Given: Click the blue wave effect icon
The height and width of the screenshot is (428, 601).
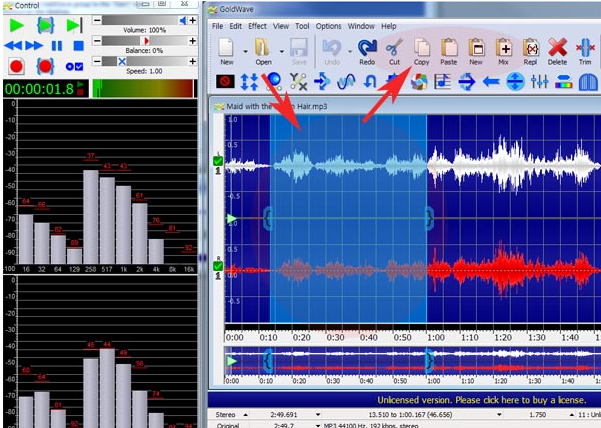Looking at the screenshot, I should click(x=346, y=82).
